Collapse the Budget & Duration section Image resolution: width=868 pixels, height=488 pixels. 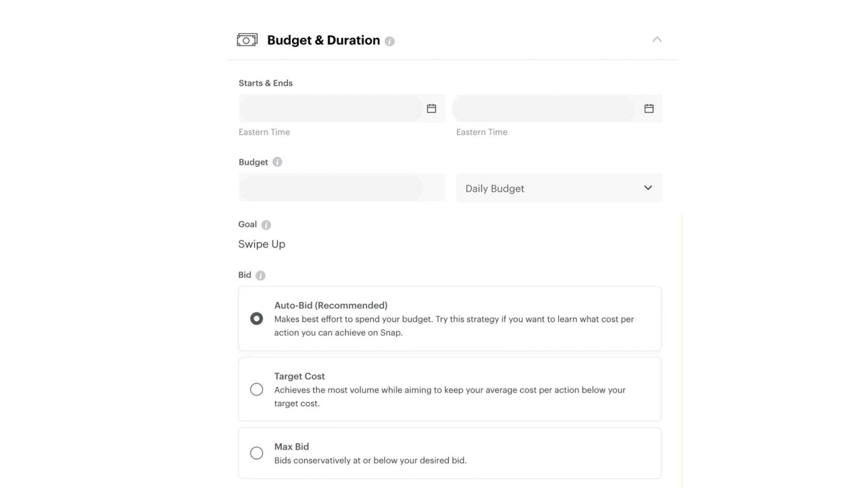tap(657, 40)
